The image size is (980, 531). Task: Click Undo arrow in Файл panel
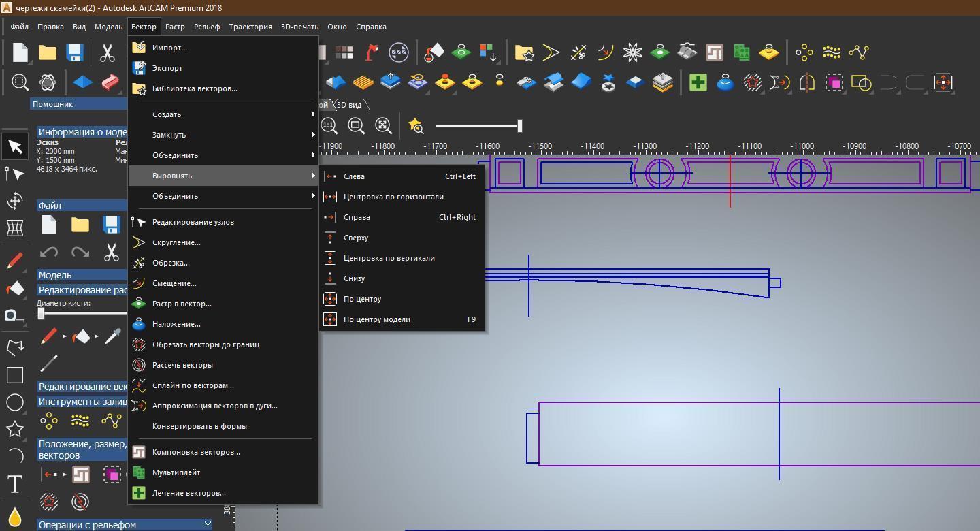click(x=49, y=253)
